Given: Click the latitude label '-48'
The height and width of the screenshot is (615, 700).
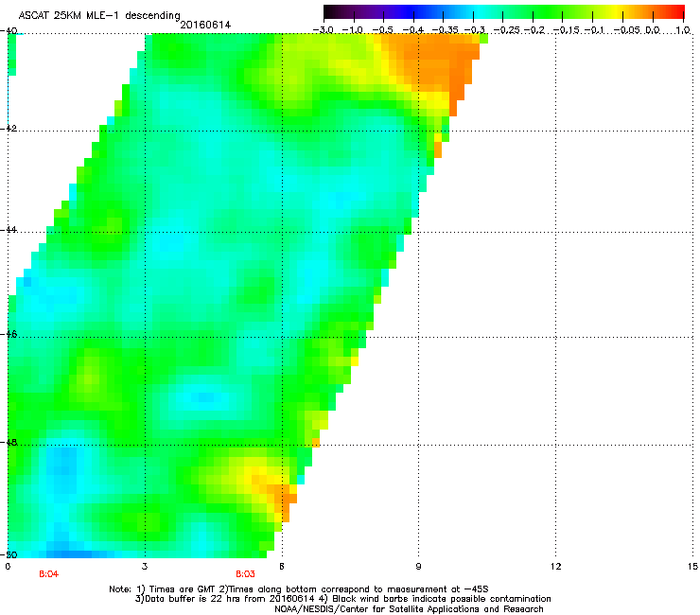Looking at the screenshot, I should pyautogui.click(x=9, y=443).
